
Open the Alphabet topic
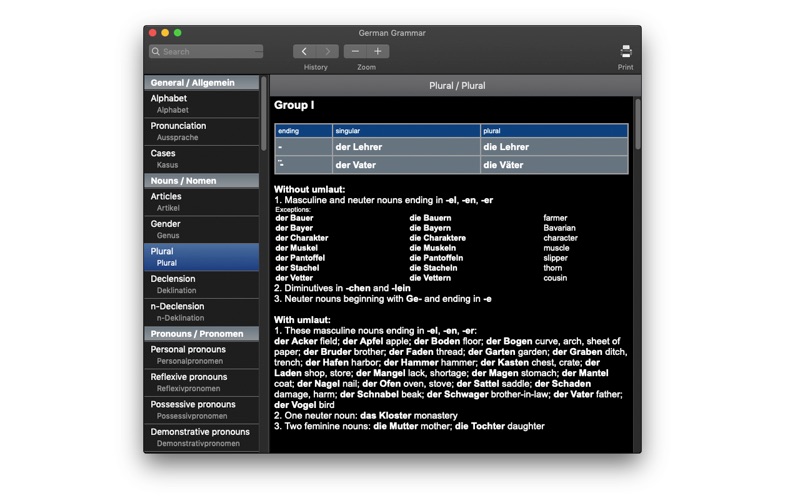click(202, 104)
